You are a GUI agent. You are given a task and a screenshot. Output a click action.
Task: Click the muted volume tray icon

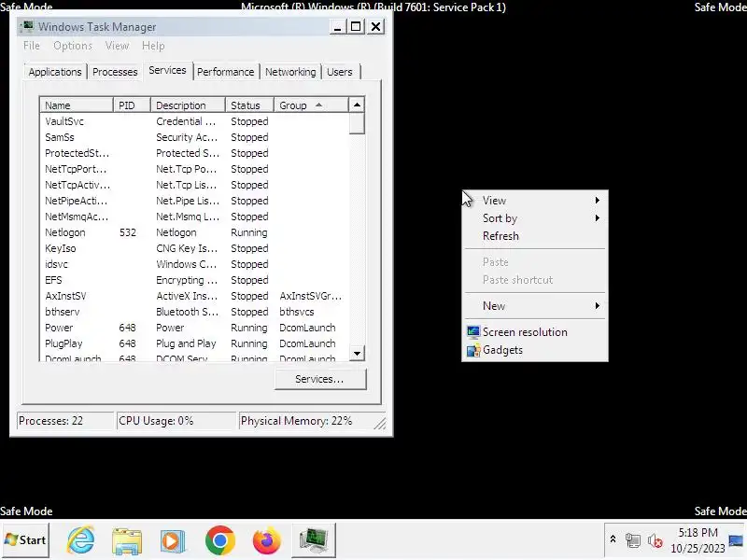click(655, 540)
